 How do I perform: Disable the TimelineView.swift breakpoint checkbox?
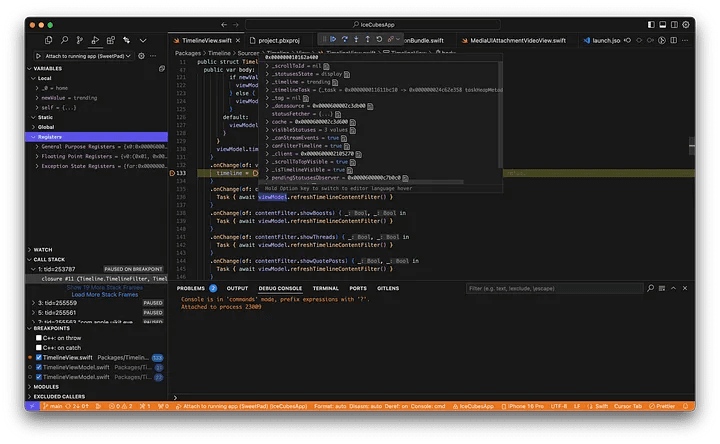(39, 357)
